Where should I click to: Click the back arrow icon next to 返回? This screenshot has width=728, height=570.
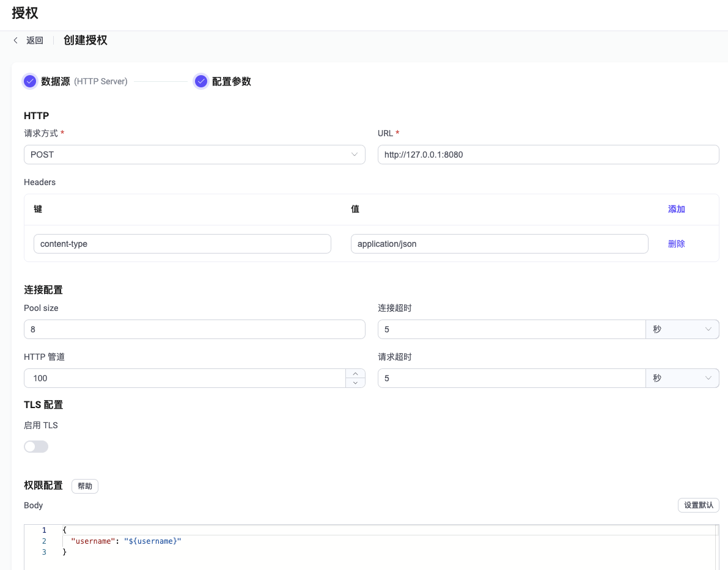[16, 40]
